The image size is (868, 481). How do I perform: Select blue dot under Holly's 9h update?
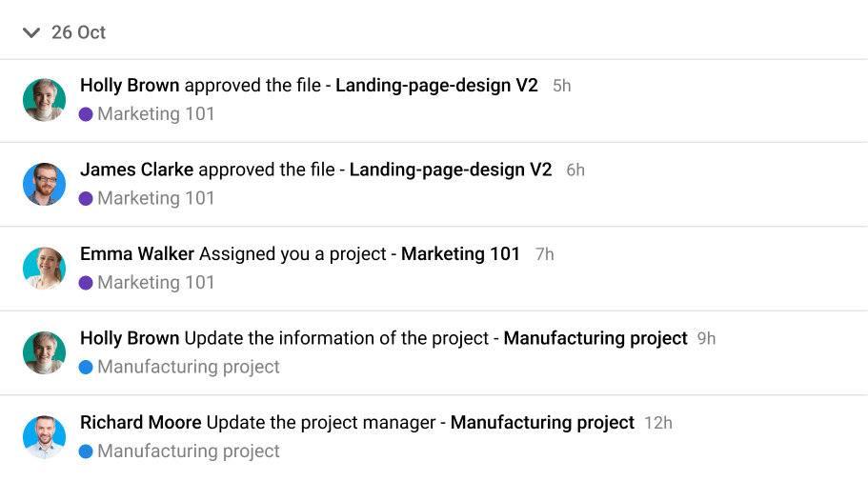point(86,368)
